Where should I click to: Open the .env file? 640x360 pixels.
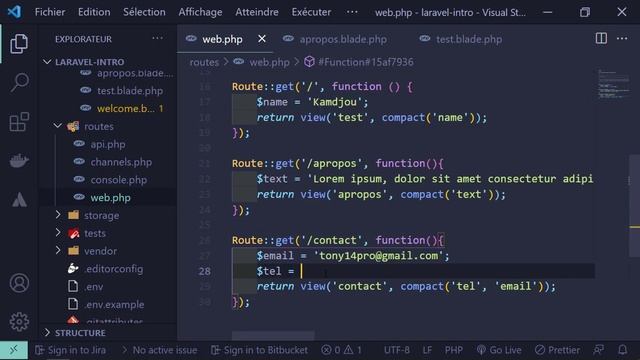tap(93, 287)
